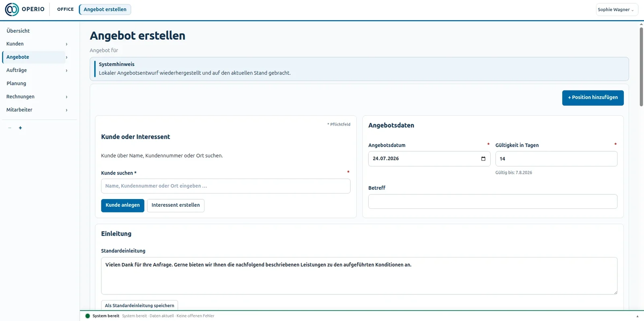644x321 pixels.
Task: Expand the Rechnungen submenu chevron
Action: coord(66,97)
